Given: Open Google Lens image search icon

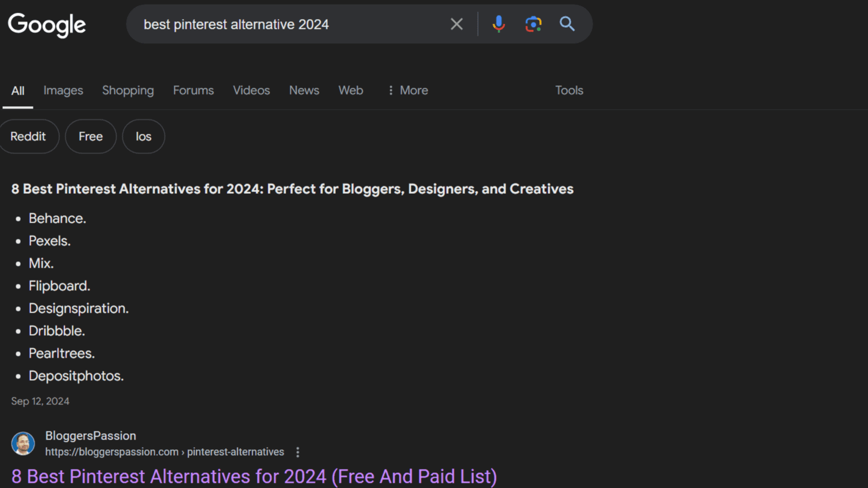Looking at the screenshot, I should [532, 24].
